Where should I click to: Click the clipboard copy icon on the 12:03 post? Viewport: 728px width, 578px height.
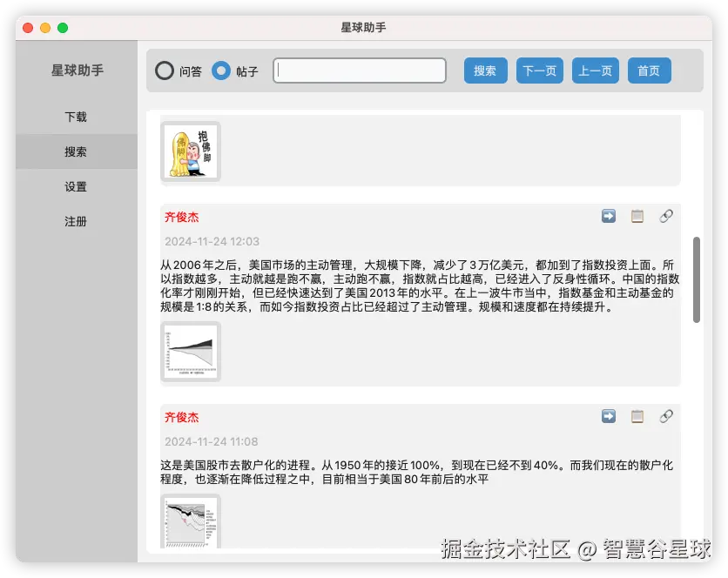[x=637, y=216]
